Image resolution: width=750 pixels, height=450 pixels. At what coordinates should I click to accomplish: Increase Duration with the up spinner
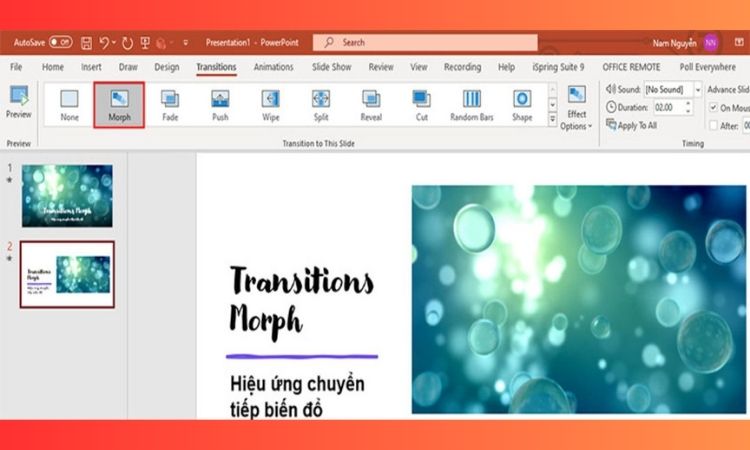pos(688,103)
